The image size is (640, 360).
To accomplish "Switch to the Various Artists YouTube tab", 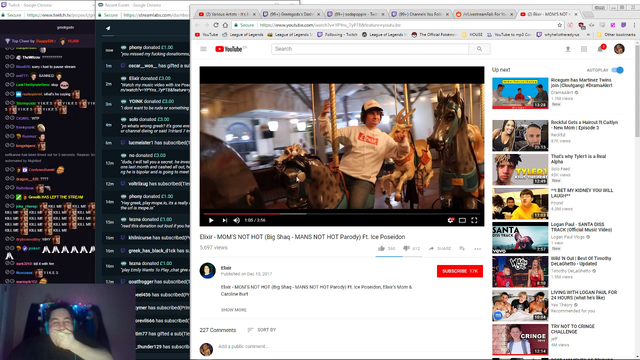I will click(227, 14).
